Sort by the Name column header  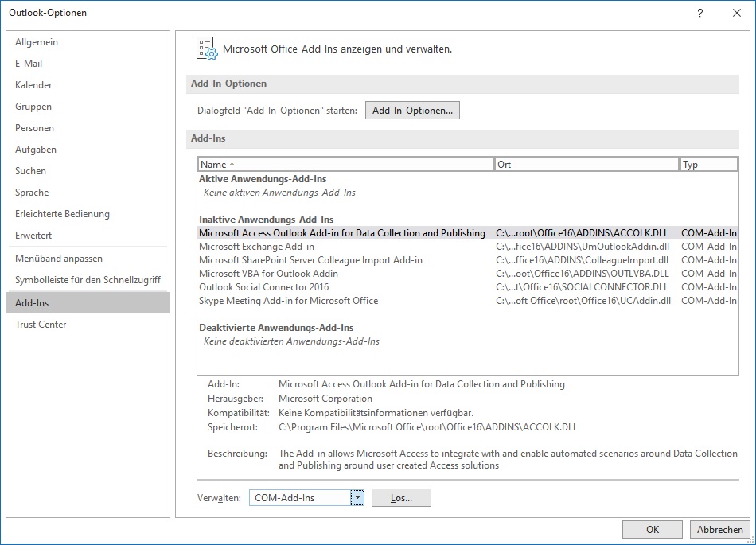coord(345,165)
